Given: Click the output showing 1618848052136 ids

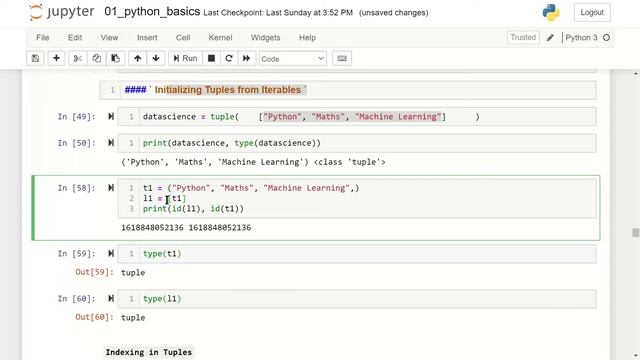Looking at the screenshot, I should coord(186,227).
